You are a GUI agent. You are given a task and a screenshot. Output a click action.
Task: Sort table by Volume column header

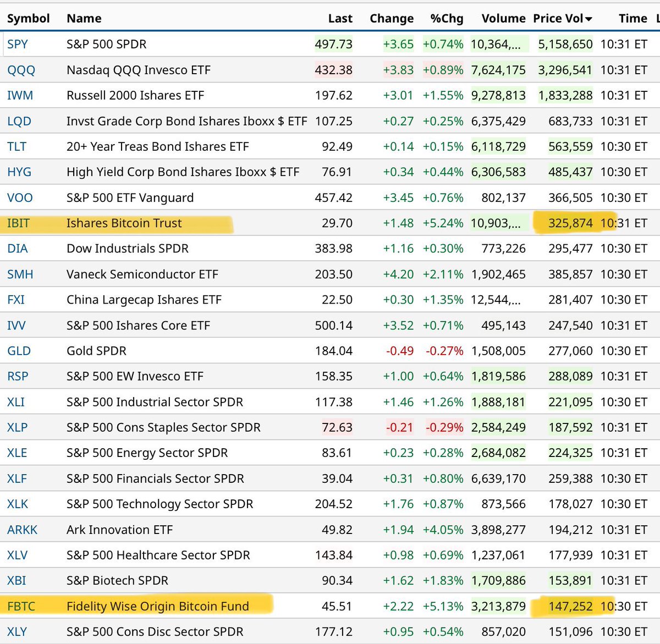pyautogui.click(x=503, y=19)
